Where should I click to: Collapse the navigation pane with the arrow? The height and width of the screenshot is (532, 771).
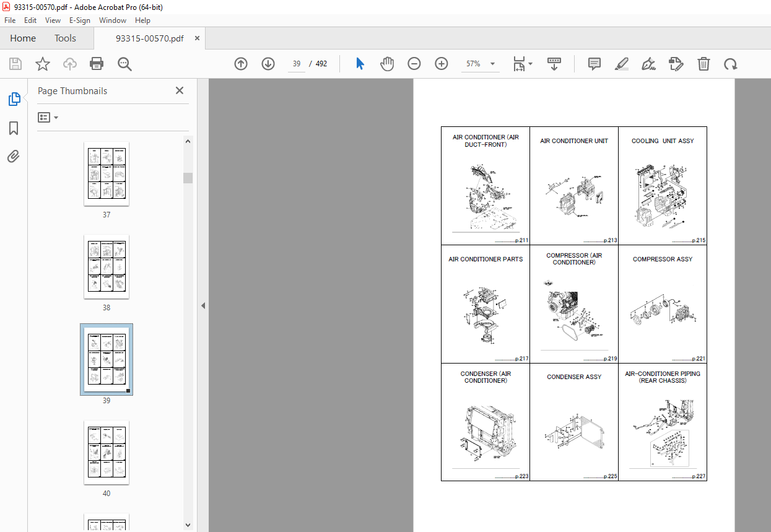(x=203, y=305)
